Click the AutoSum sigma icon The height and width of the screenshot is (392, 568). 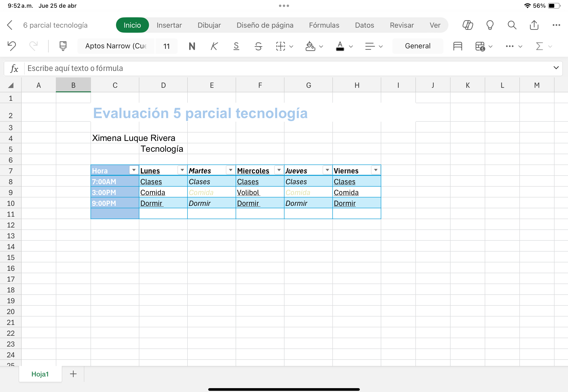(539, 46)
